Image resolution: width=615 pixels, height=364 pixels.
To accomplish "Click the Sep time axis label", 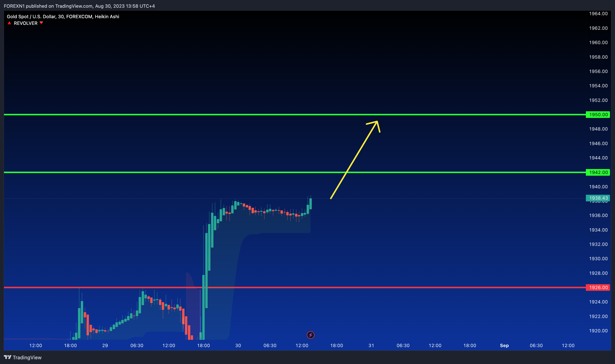I will click(504, 346).
